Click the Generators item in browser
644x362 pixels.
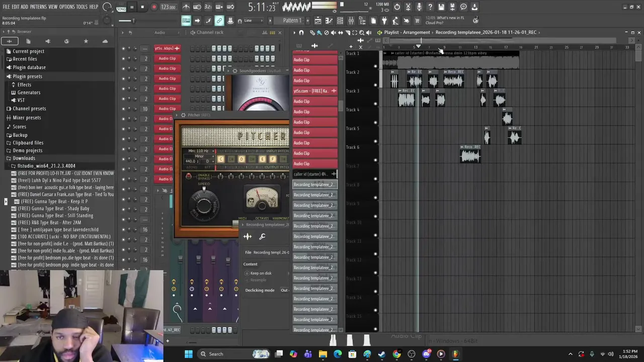coord(29,93)
